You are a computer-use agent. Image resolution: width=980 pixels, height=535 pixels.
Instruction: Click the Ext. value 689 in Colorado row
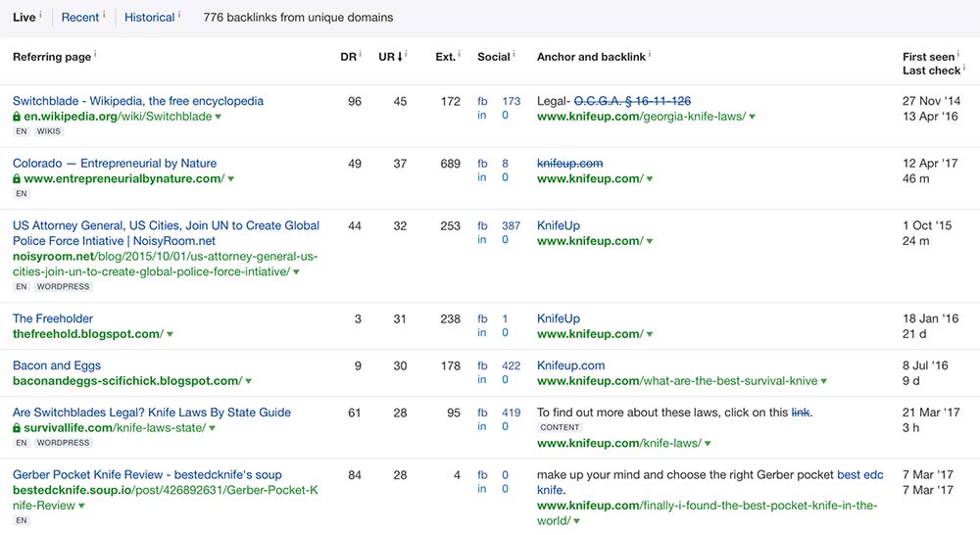450,164
